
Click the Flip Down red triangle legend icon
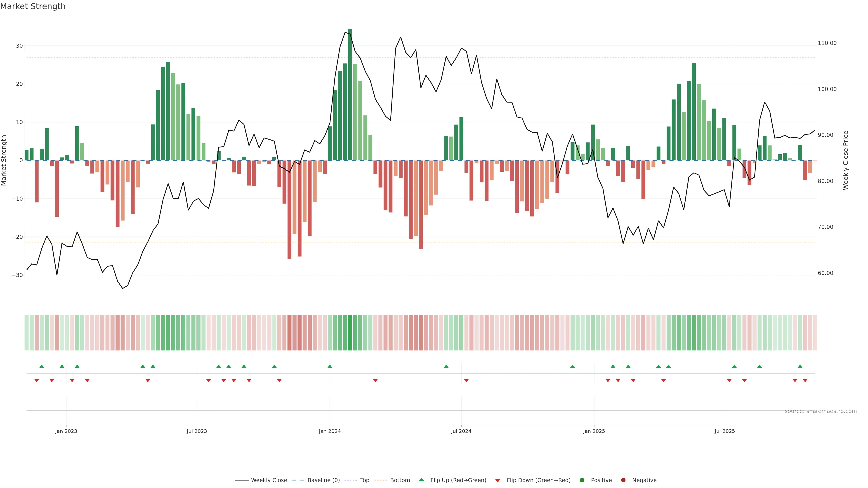click(498, 480)
